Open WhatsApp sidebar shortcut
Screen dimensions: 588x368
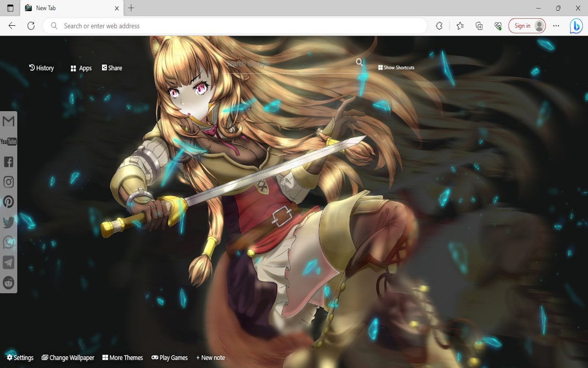[x=9, y=242]
